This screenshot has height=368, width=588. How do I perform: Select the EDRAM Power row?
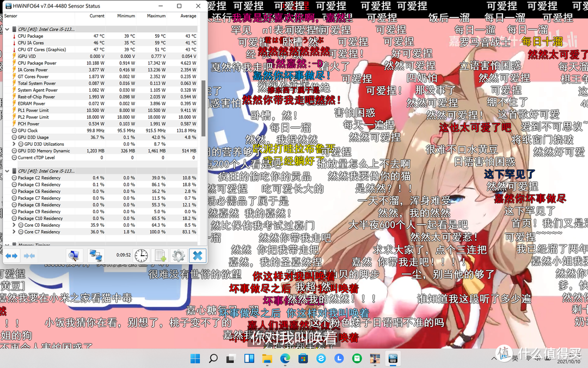pos(101,104)
